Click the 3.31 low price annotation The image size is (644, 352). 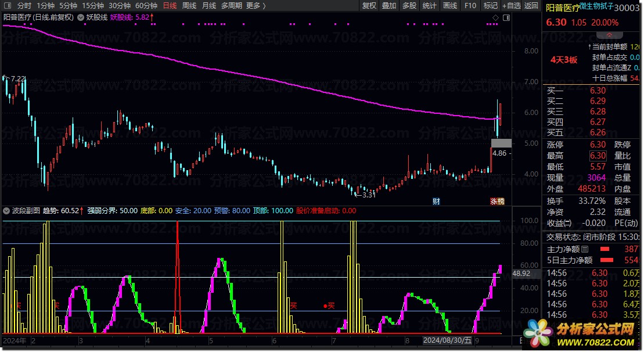click(368, 195)
